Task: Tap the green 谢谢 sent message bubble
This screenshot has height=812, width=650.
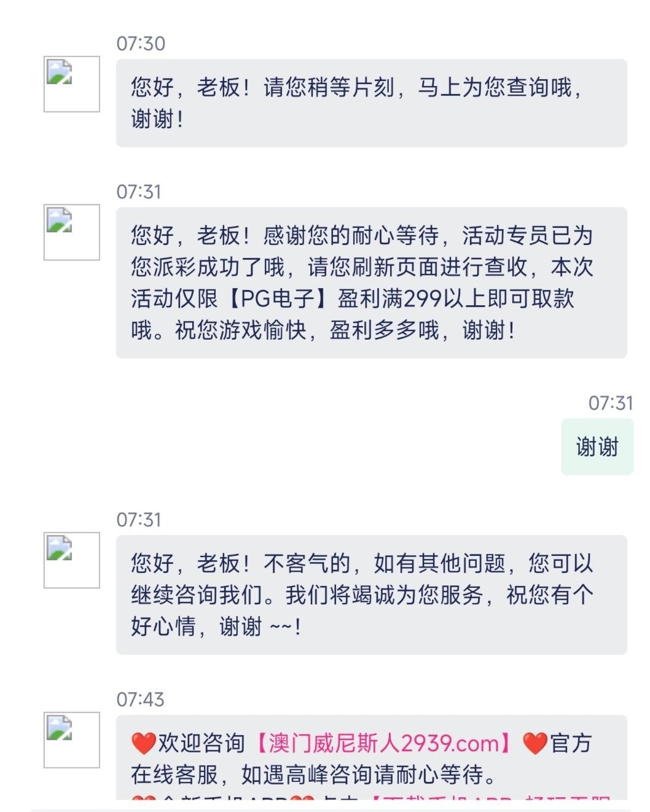Action: pos(597,447)
